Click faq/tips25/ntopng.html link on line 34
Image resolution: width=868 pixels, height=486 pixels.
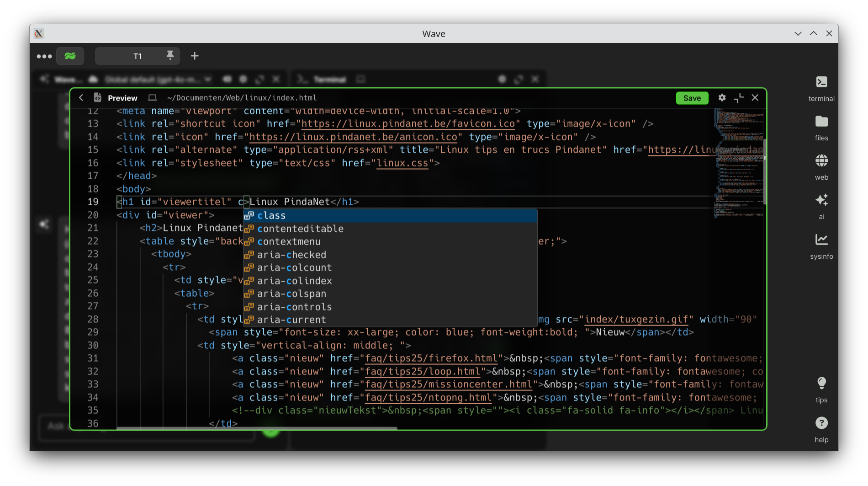coord(428,398)
